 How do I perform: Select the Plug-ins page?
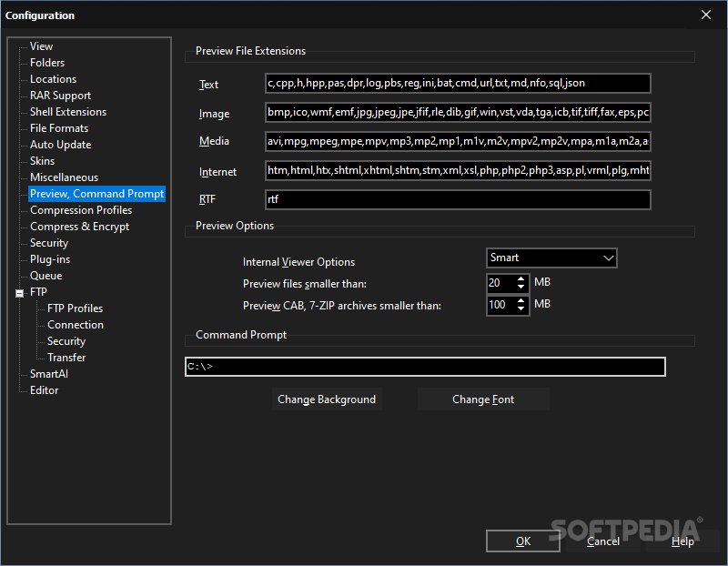click(50, 259)
